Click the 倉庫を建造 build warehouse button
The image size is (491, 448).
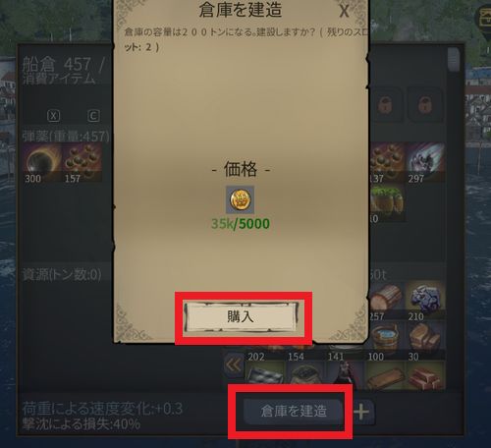(294, 411)
